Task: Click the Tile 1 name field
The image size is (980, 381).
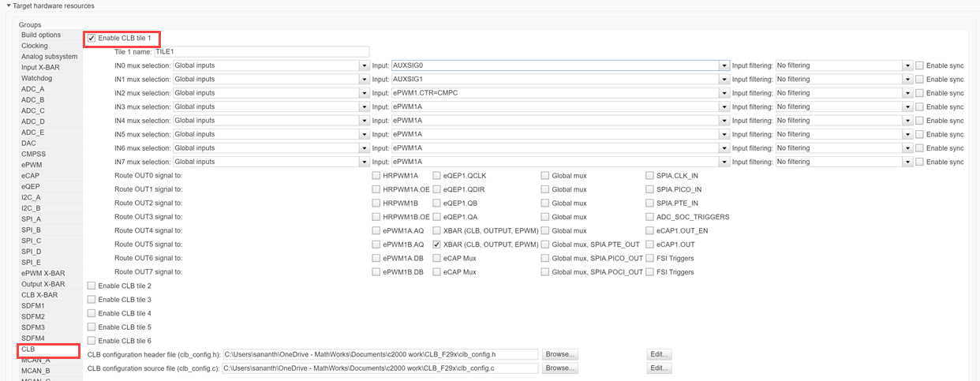Action: pos(261,51)
